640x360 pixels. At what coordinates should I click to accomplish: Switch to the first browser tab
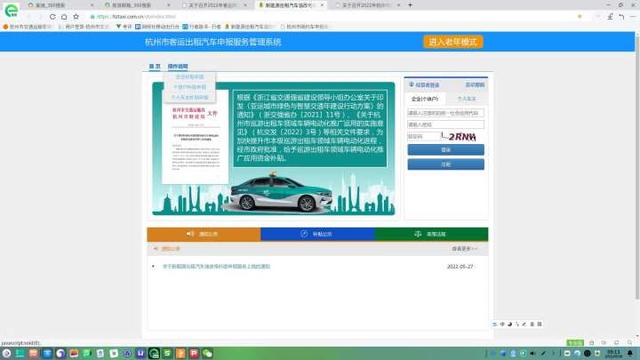60,5
